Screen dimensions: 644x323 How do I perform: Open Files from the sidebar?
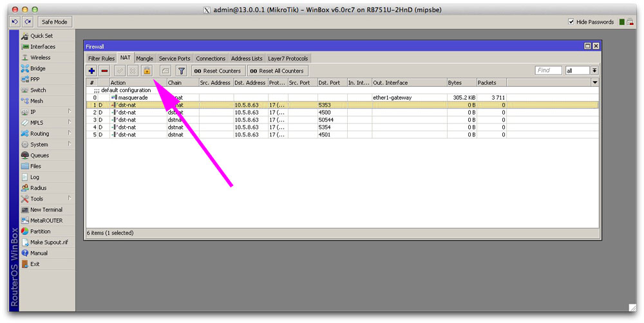click(x=47, y=166)
